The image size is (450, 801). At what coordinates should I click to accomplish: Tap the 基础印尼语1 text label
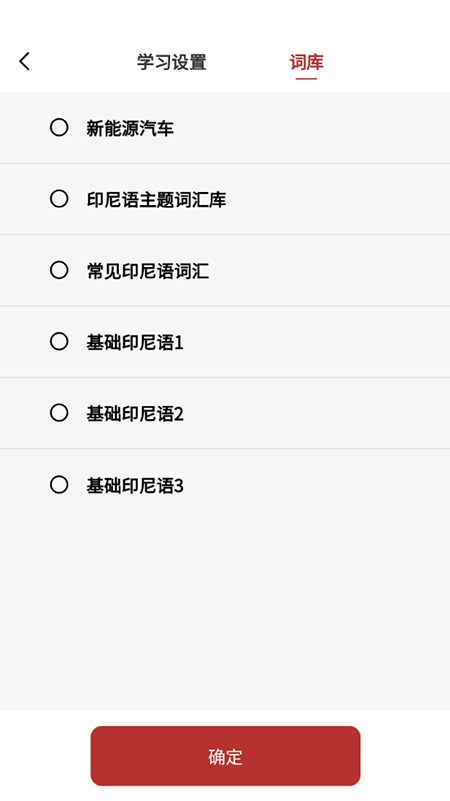coord(135,342)
